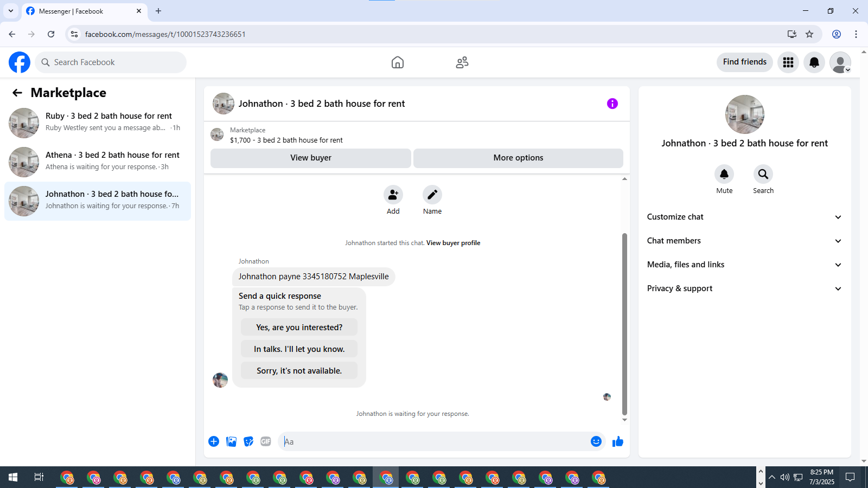Select the Messenger | Facebook browser tab
The image size is (868, 488).
point(84,11)
